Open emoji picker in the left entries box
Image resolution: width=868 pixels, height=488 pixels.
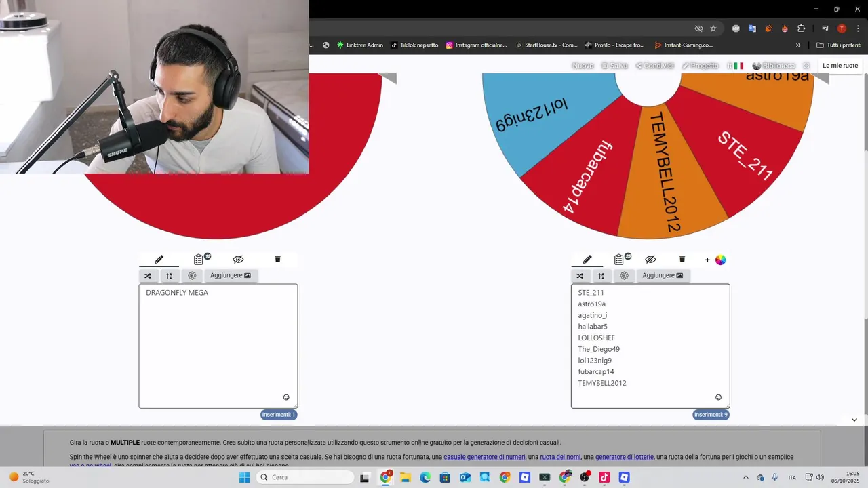[x=286, y=397]
